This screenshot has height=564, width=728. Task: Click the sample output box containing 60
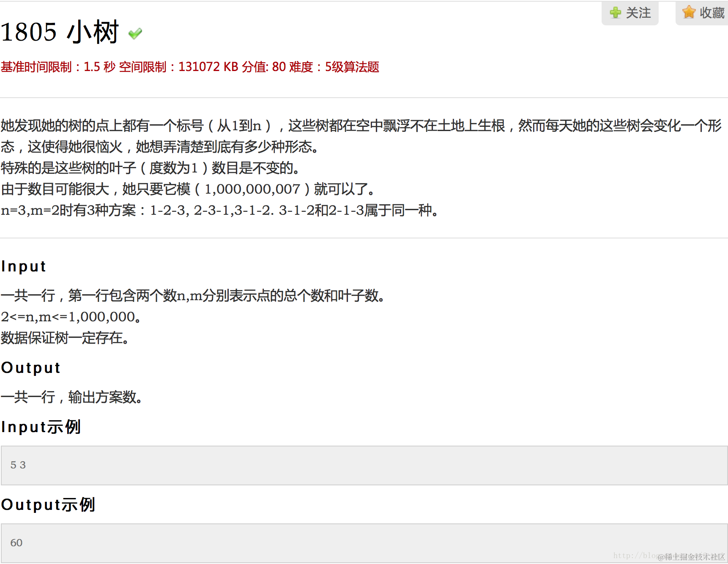click(x=364, y=543)
